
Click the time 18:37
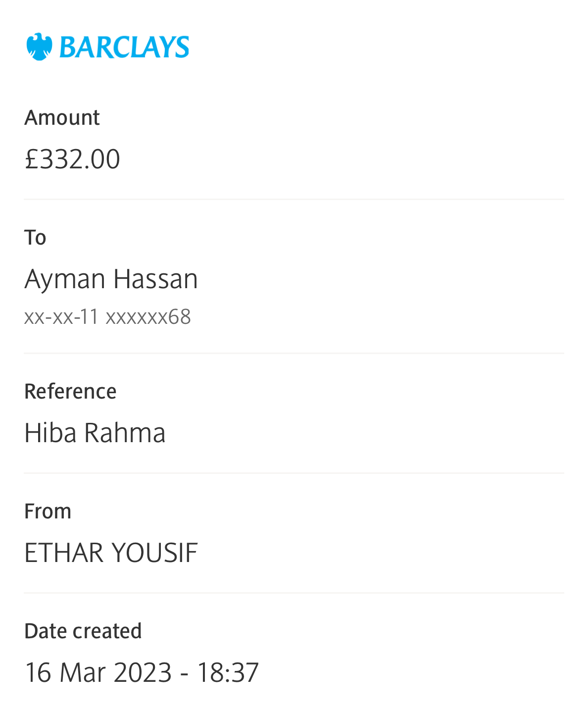(228, 672)
